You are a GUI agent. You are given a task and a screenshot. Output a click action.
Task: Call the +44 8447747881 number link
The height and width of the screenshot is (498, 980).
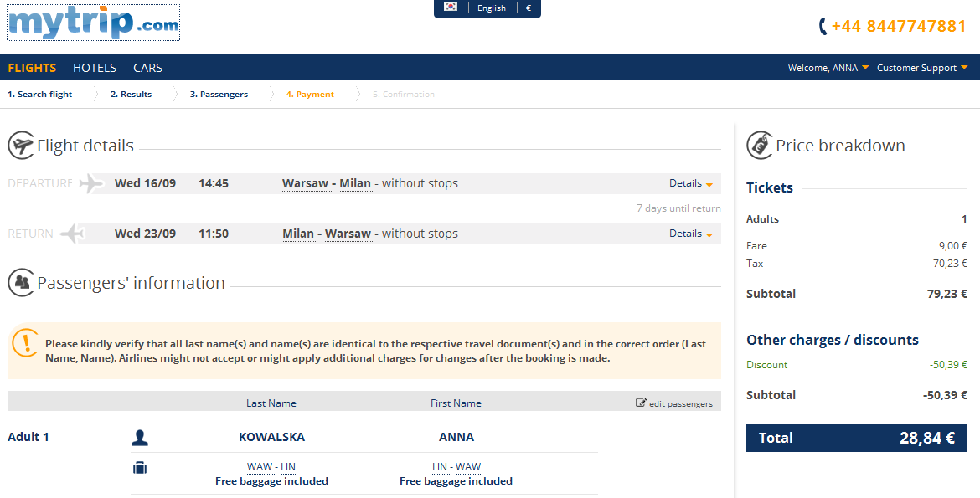[899, 26]
